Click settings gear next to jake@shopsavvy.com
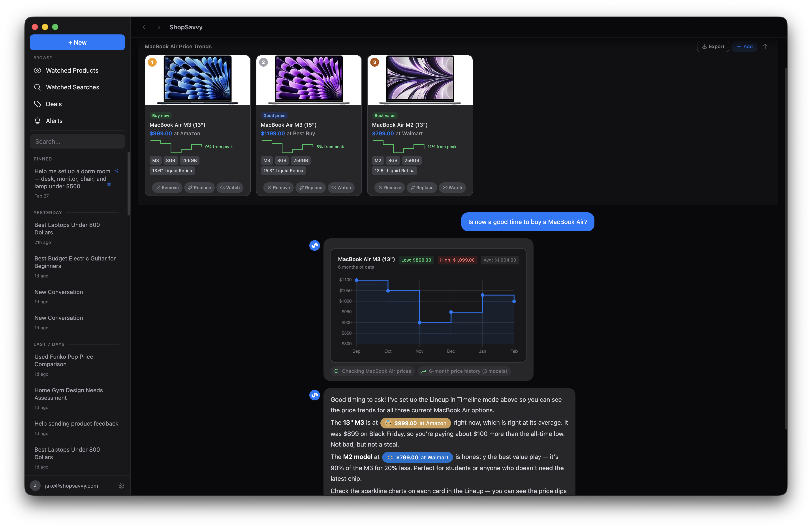Image resolution: width=812 pixels, height=528 pixels. point(121,485)
